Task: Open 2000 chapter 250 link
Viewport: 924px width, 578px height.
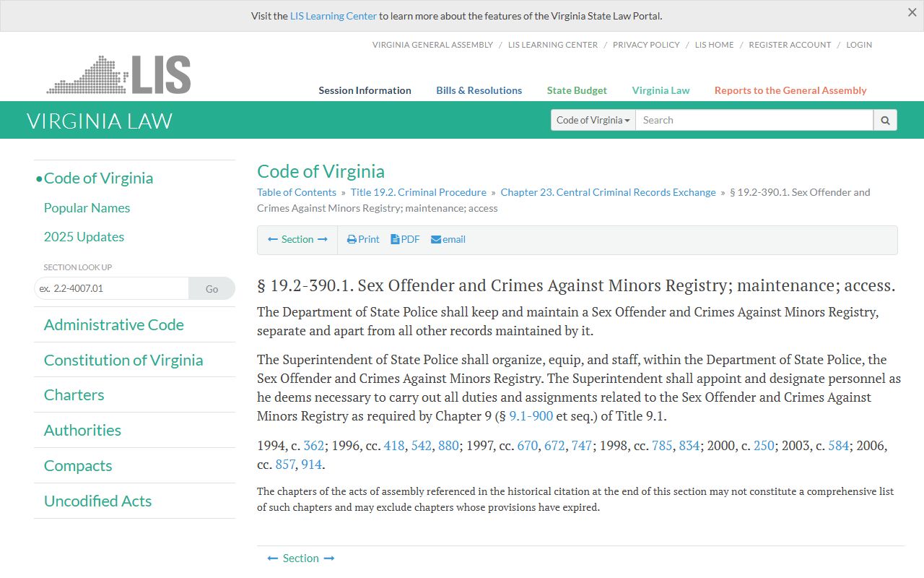Action: click(764, 445)
